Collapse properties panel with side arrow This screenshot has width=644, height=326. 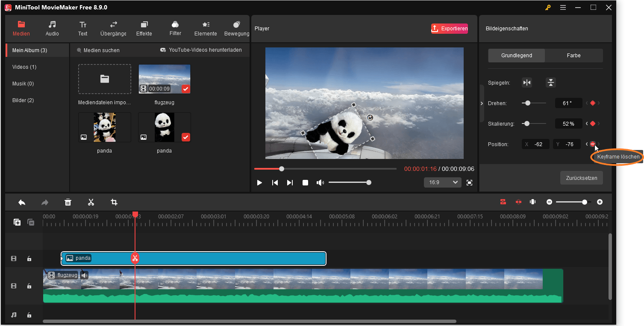pyautogui.click(x=482, y=103)
